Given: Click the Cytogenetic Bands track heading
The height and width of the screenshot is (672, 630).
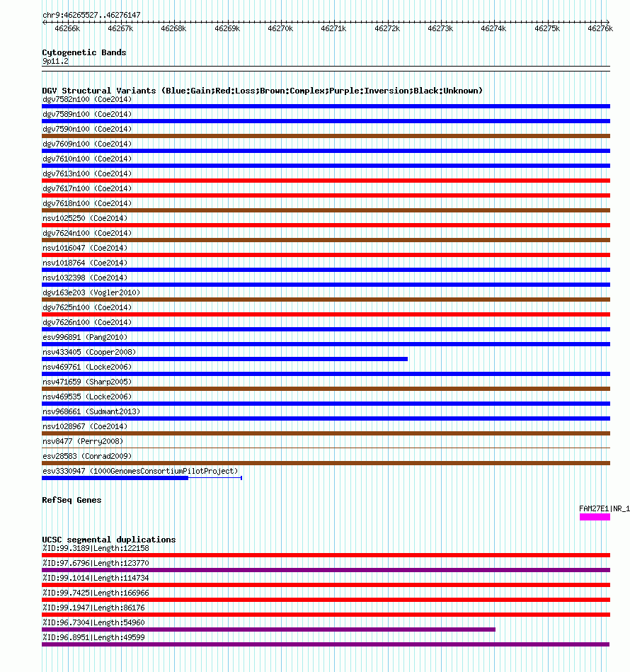Looking at the screenshot, I should (84, 52).
